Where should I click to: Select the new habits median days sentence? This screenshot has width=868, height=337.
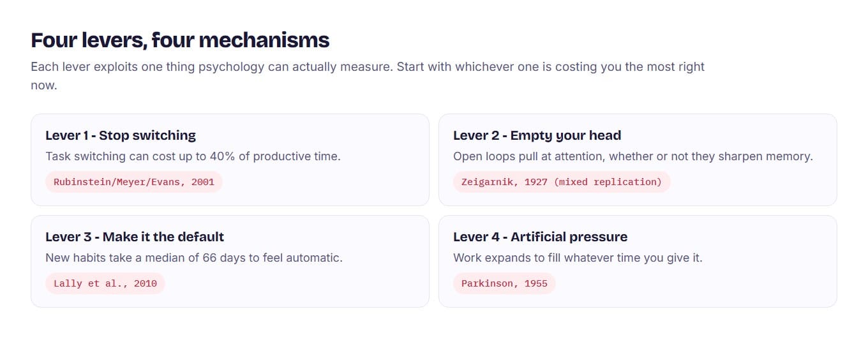(x=194, y=258)
